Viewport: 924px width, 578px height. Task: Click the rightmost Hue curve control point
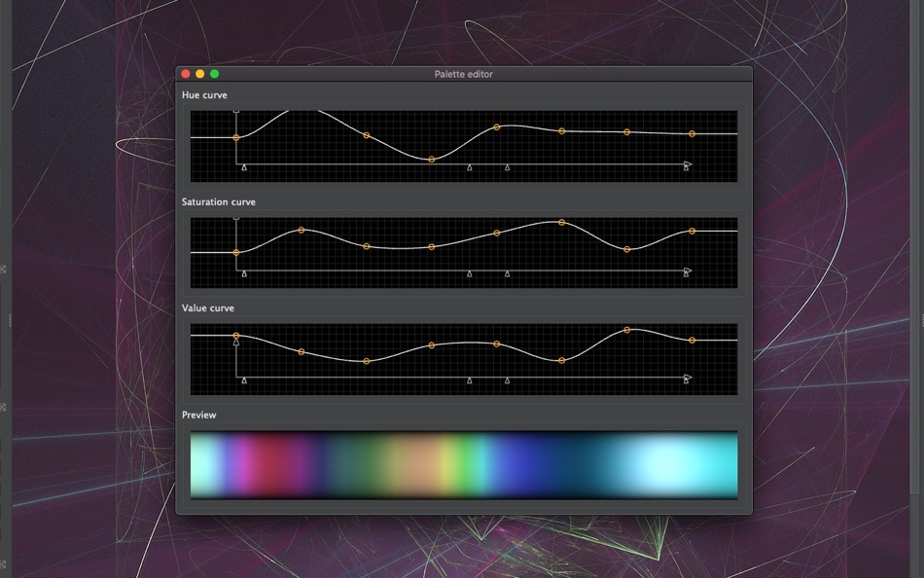693,132
